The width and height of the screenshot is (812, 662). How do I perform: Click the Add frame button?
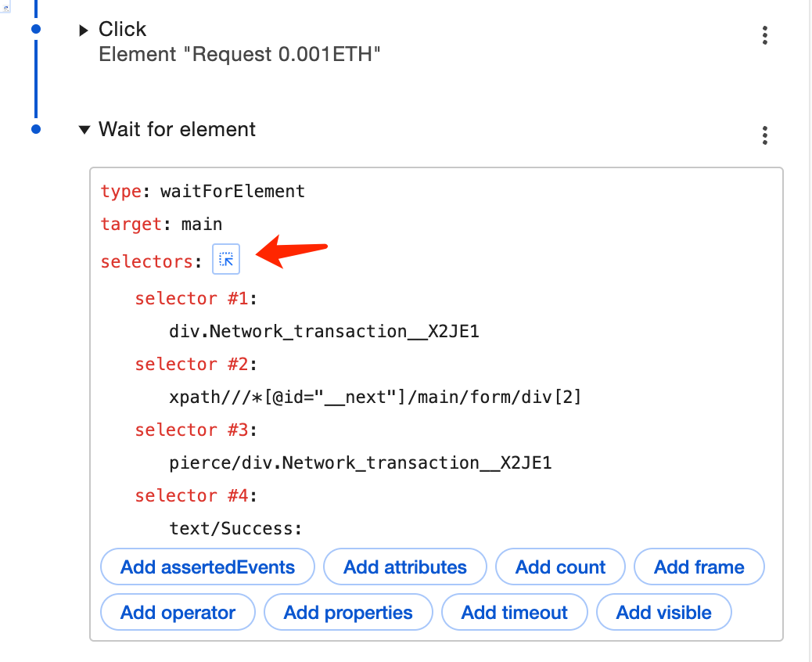[x=699, y=567]
